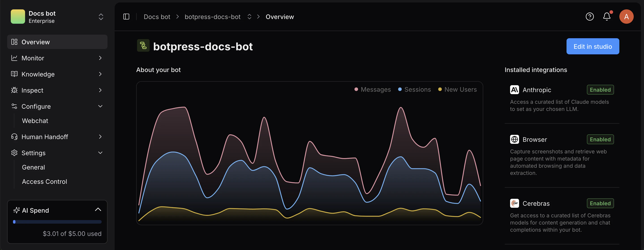Open Webchat under Configure
644x250 pixels.
(35, 120)
